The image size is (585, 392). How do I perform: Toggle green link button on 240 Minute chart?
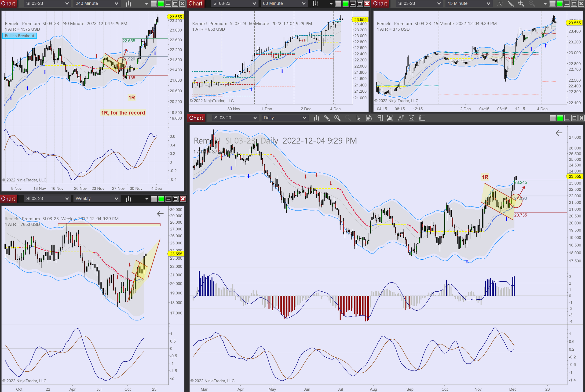tap(161, 4)
